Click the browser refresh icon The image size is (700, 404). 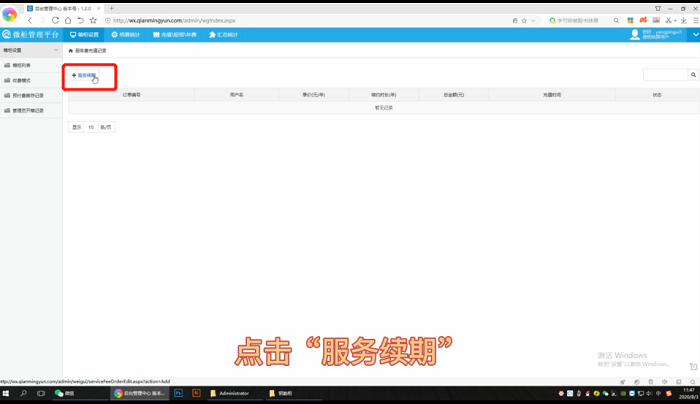(x=55, y=20)
